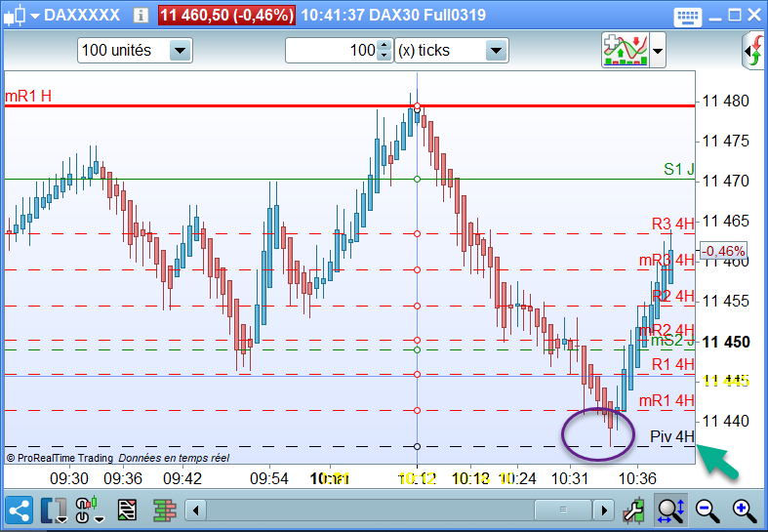Image resolution: width=768 pixels, height=532 pixels.
Task: Click the ProRealTime Trading copyright text
Action: pyautogui.click(x=60, y=458)
